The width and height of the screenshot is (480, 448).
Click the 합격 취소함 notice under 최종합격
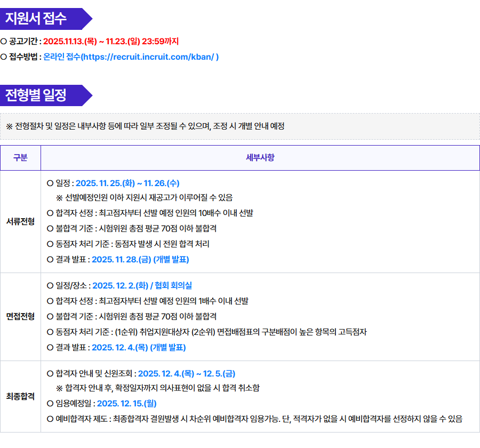click(x=158, y=388)
